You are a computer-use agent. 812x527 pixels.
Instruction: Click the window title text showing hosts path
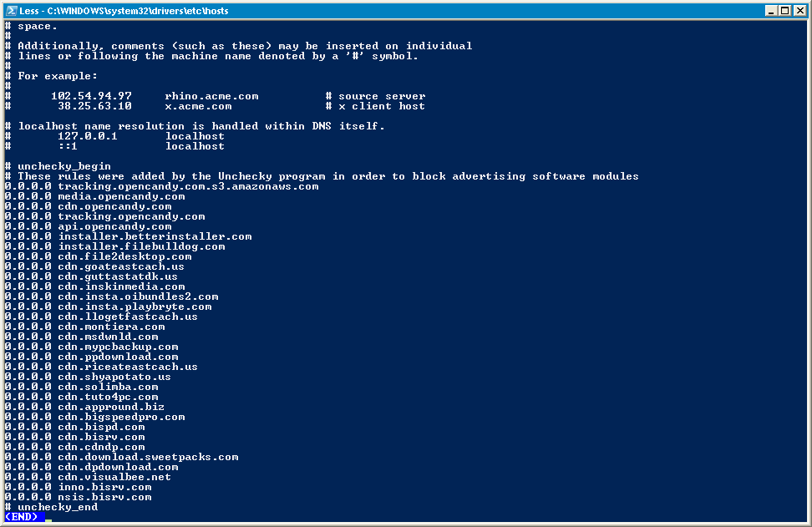124,10
